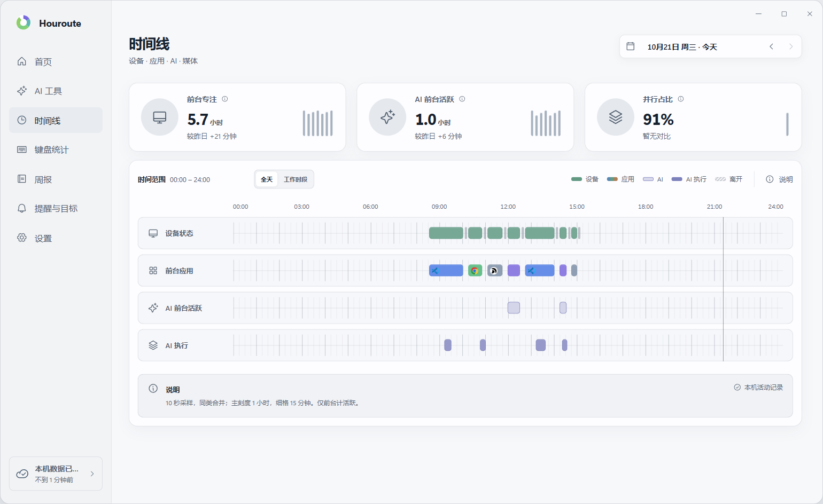Screen dimensions: 823x504
Task: Click info icon beside 并行占比
Action: click(681, 99)
